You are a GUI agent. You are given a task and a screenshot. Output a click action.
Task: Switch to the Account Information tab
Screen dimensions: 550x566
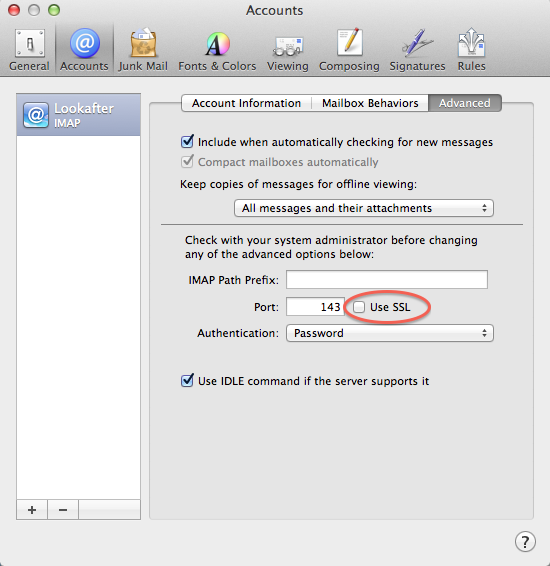coord(246,103)
